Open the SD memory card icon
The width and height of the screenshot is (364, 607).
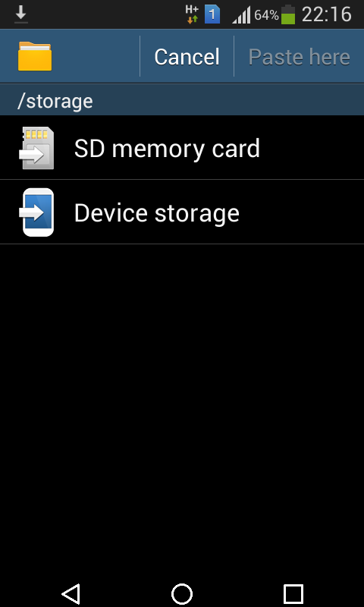pyautogui.click(x=36, y=148)
